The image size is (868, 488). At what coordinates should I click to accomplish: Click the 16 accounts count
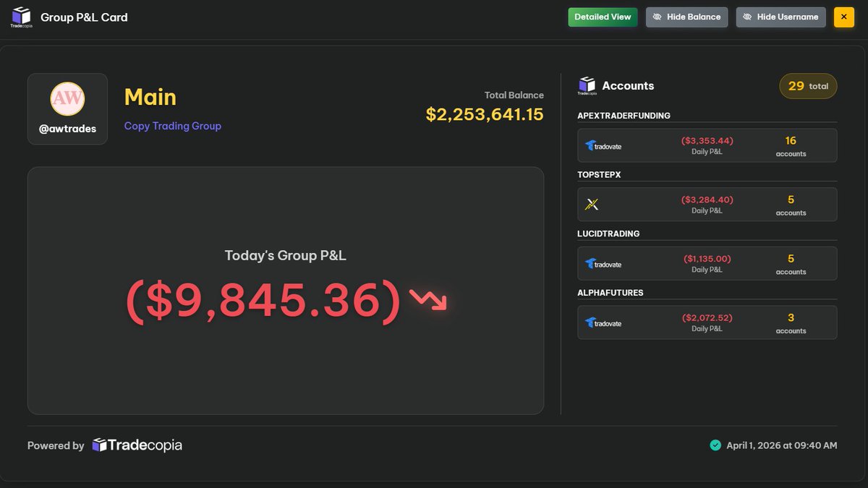791,145
